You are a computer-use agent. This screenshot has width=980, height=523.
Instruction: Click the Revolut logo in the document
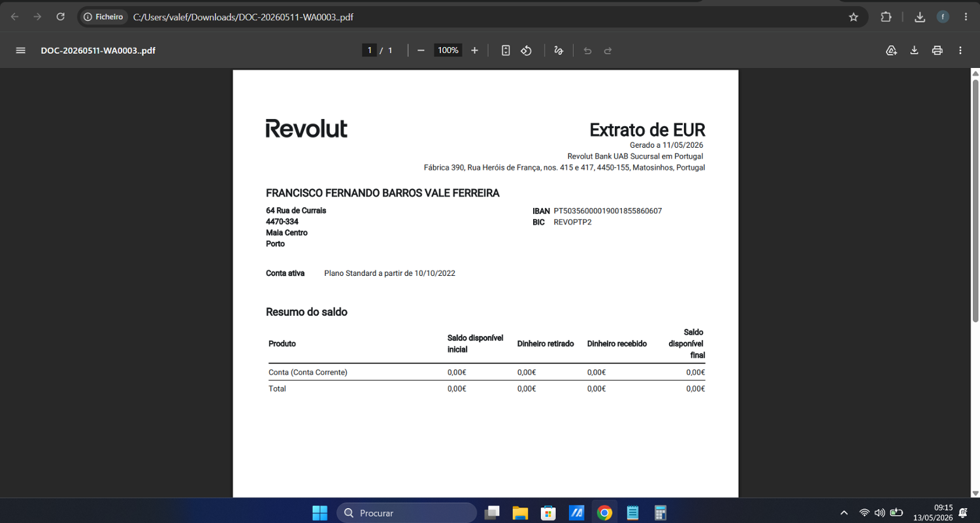(x=306, y=129)
